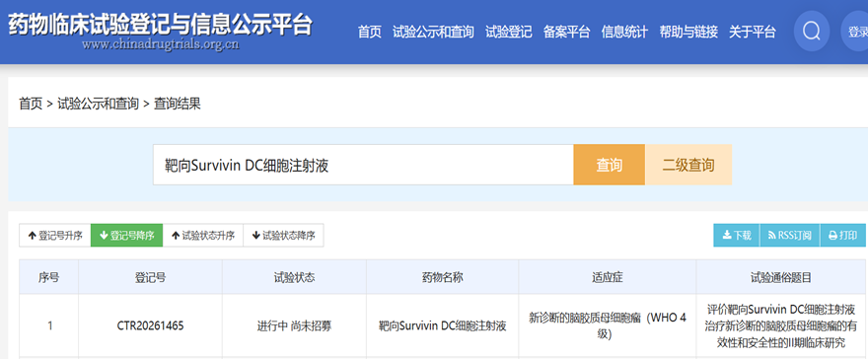Click the 二级查询 button
Screen dimensions: 868x359
click(x=688, y=165)
